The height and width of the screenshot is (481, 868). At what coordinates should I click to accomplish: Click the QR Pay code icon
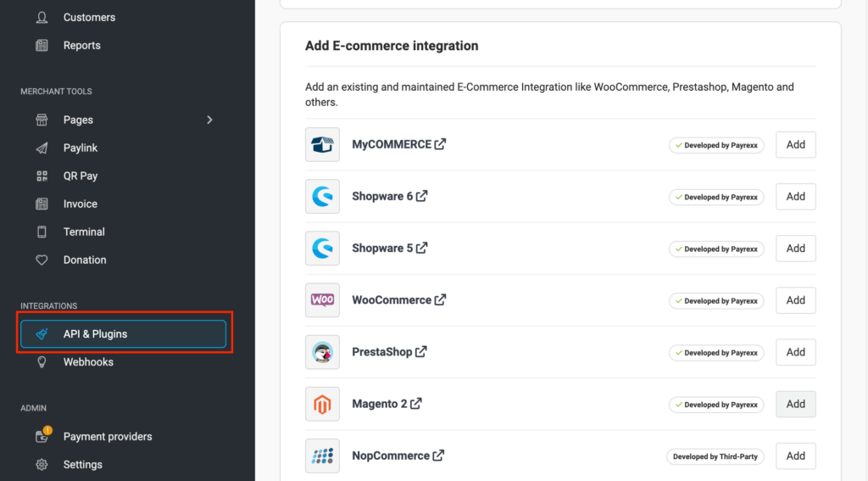pos(42,176)
